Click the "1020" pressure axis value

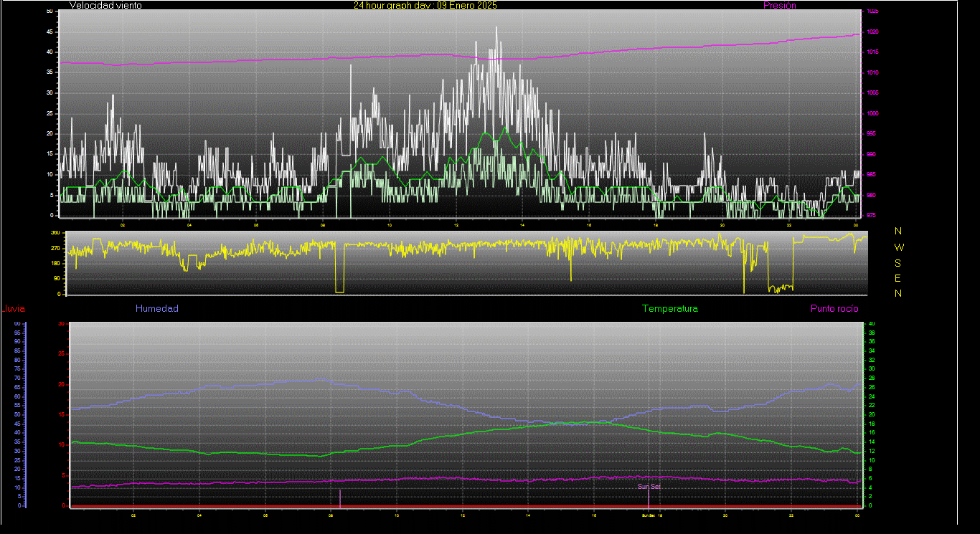872,32
